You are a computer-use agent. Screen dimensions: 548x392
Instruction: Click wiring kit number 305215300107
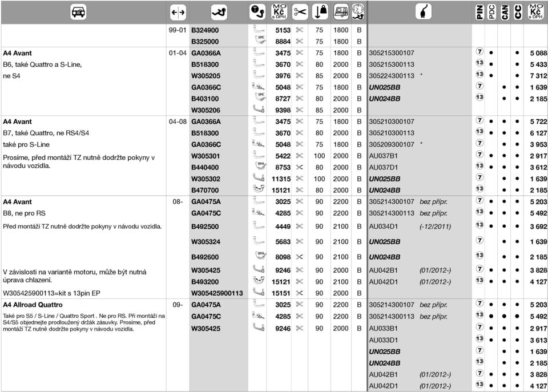pyautogui.click(x=392, y=53)
